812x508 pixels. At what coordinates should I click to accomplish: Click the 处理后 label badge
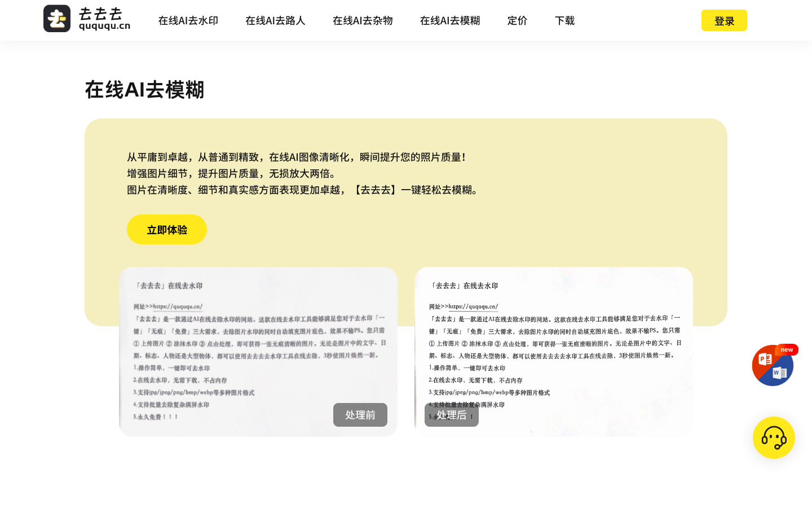[452, 415]
